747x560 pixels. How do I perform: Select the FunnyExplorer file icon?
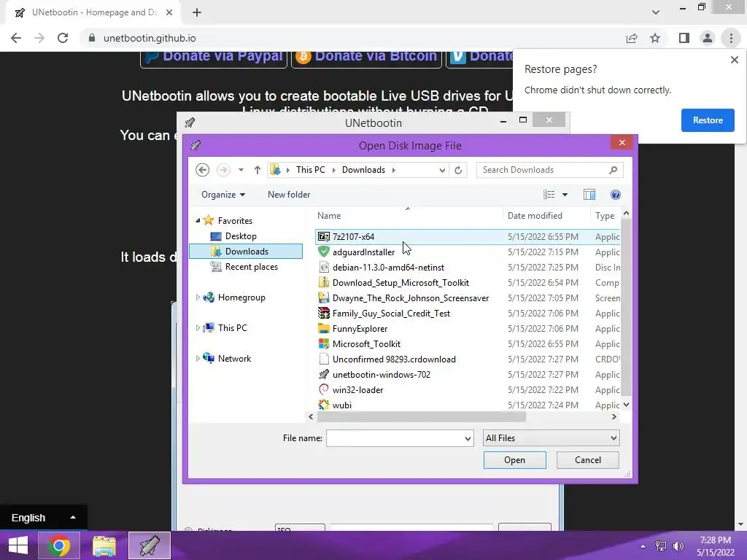[323, 329]
